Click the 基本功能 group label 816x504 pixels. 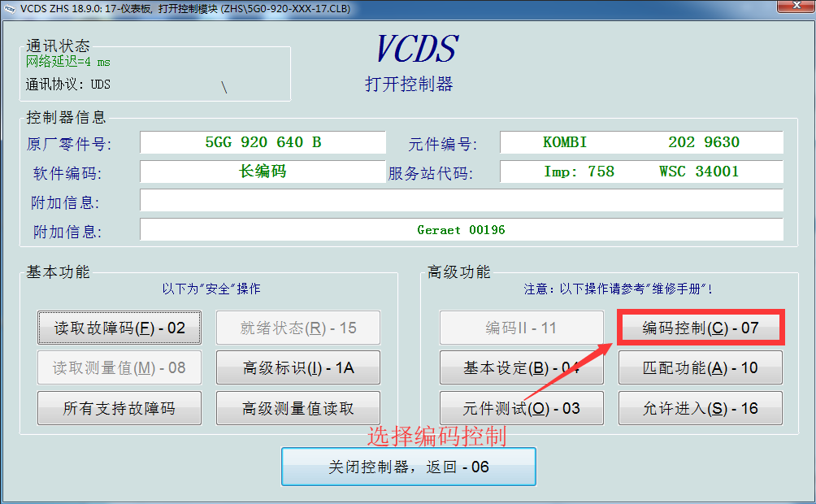[58, 272]
